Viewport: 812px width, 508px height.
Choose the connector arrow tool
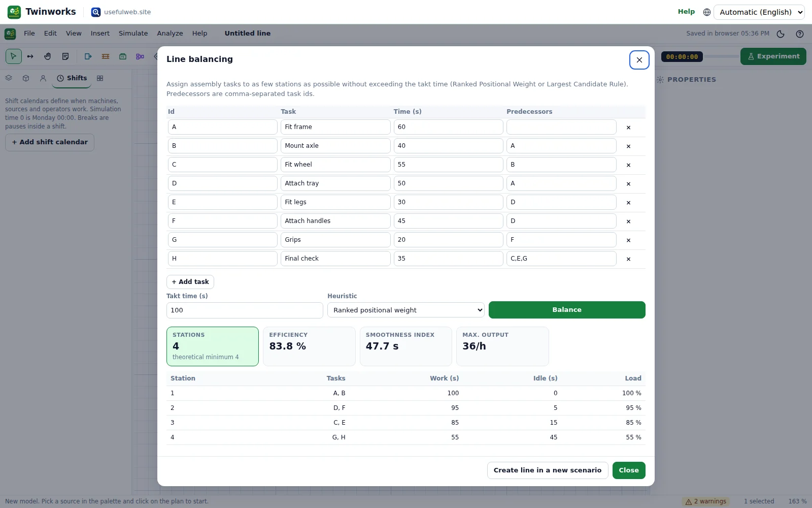tap(30, 56)
